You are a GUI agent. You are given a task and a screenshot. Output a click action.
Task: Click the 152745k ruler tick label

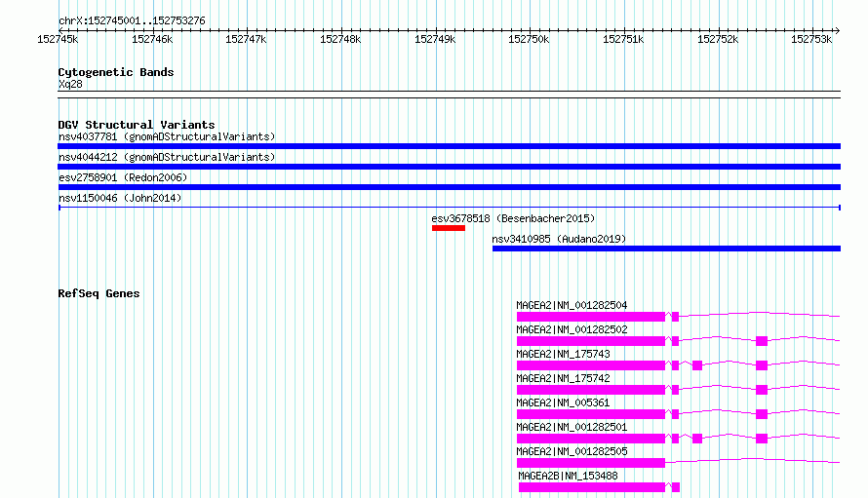point(58,39)
